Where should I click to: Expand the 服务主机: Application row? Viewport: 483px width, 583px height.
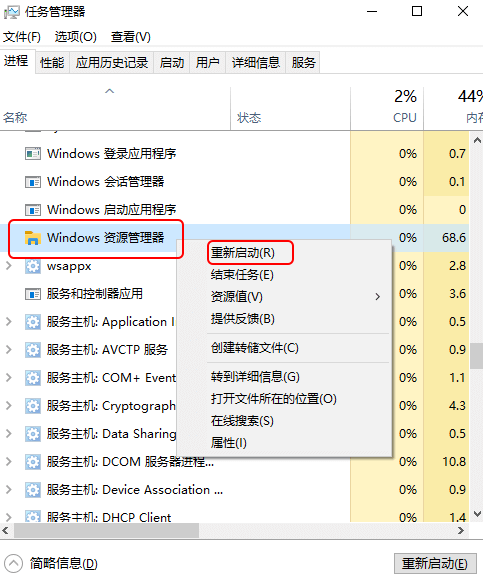coord(9,322)
